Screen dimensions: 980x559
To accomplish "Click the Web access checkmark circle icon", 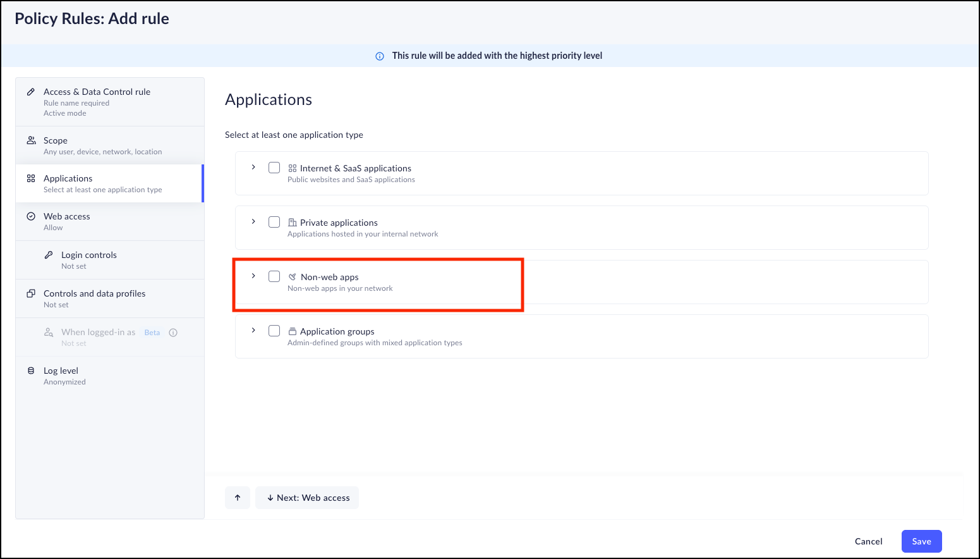I will click(31, 216).
